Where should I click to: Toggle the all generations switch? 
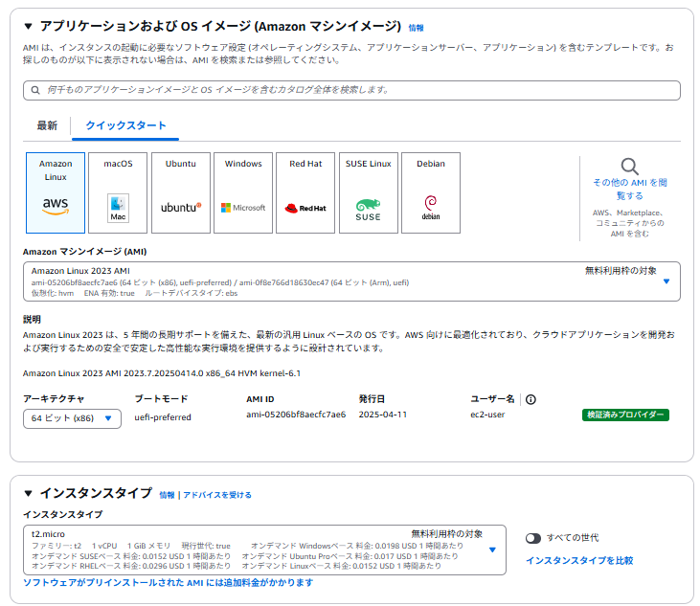(x=533, y=538)
